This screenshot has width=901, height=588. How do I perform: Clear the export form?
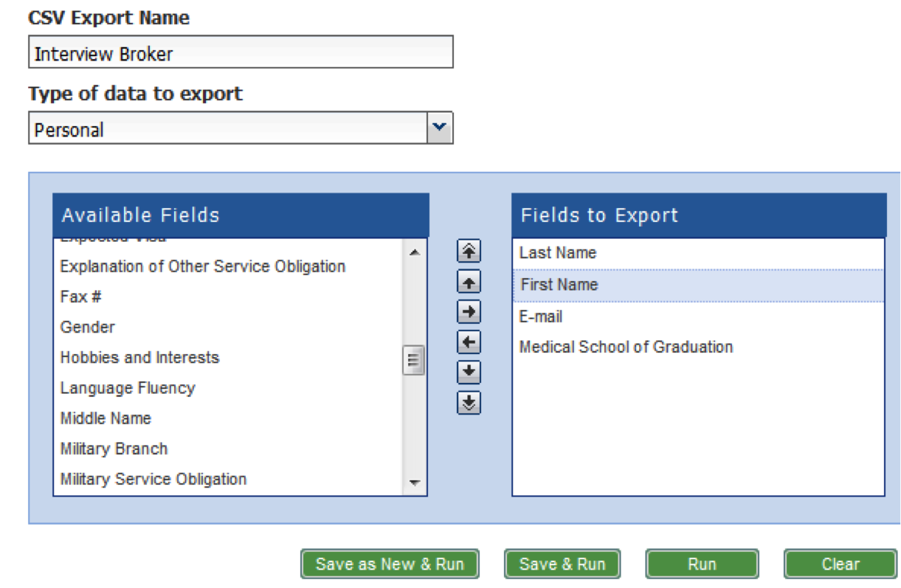(x=840, y=564)
